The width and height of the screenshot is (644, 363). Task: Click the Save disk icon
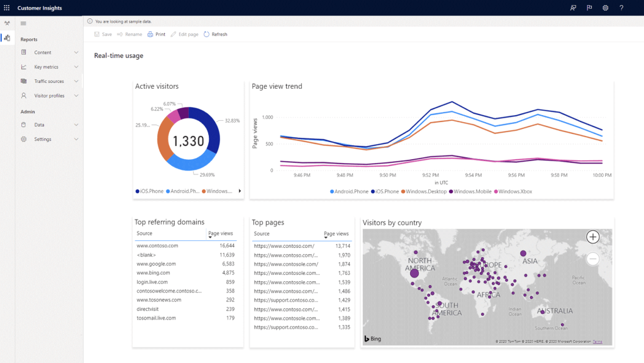point(97,34)
